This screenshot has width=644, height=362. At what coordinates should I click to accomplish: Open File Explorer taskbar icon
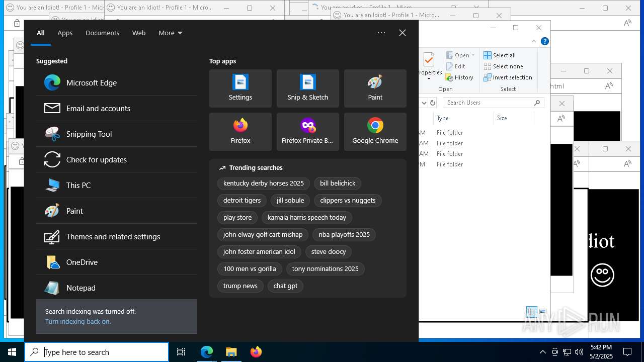tap(231, 352)
